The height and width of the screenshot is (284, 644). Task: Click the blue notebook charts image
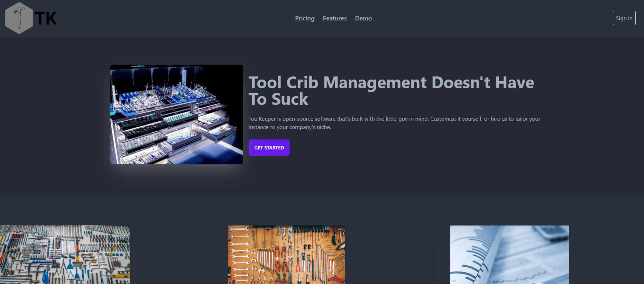[x=509, y=255]
